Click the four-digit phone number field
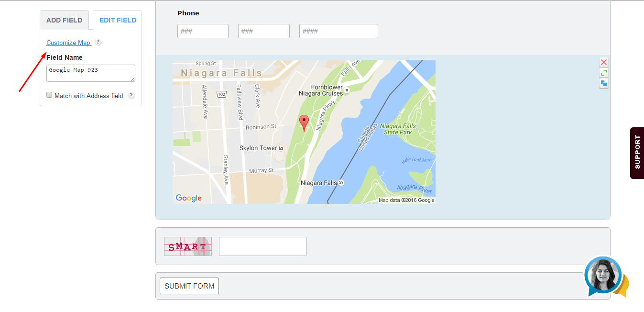 [x=338, y=31]
